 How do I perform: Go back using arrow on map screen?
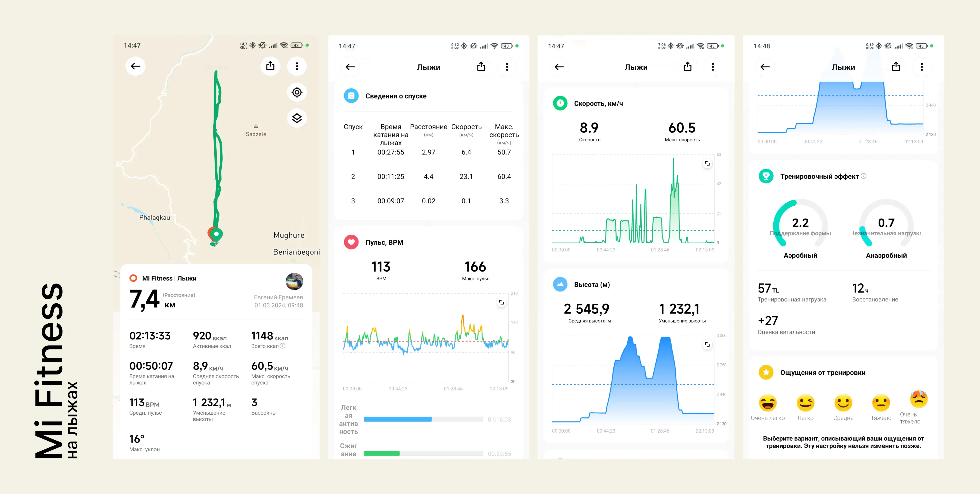click(x=135, y=66)
